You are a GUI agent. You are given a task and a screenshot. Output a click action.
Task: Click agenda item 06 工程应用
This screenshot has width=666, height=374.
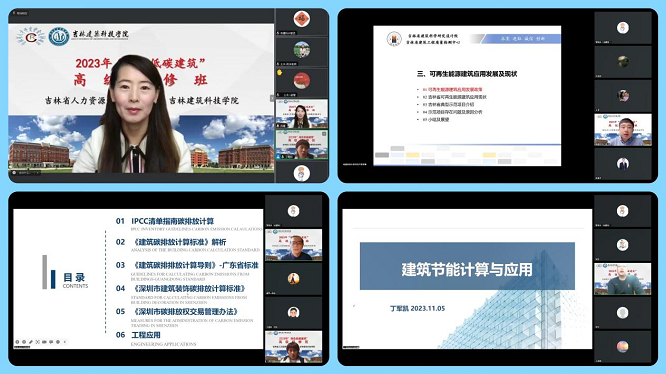coord(138,335)
